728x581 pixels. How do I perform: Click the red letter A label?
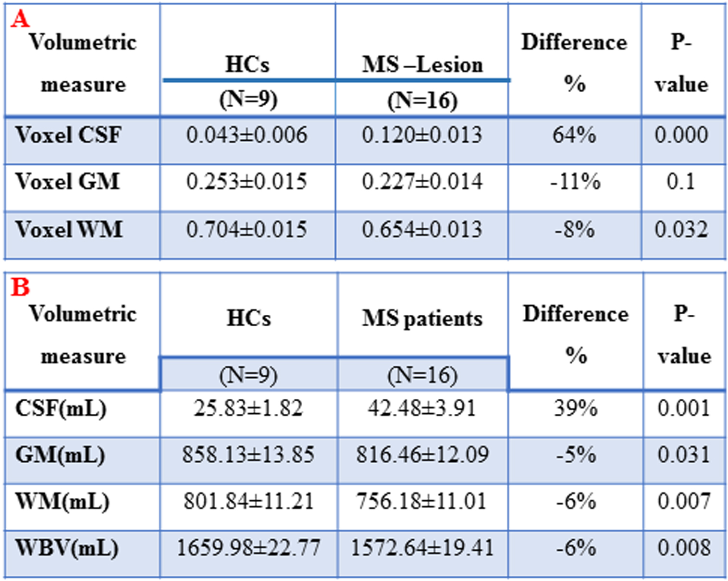[20, 19]
